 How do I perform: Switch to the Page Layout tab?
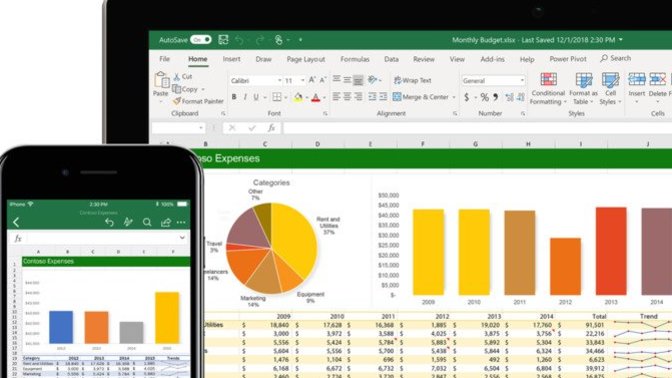coord(306,59)
